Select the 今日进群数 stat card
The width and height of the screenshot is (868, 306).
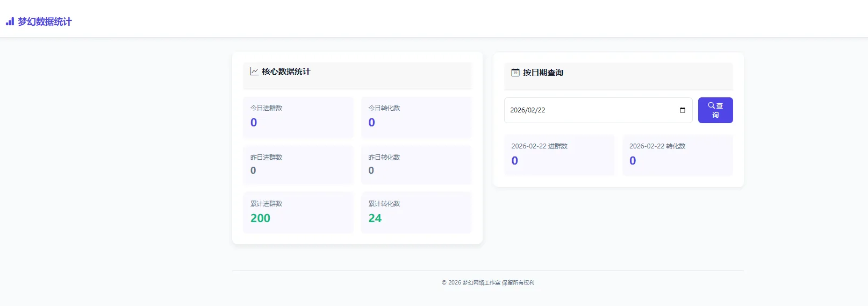(x=298, y=117)
